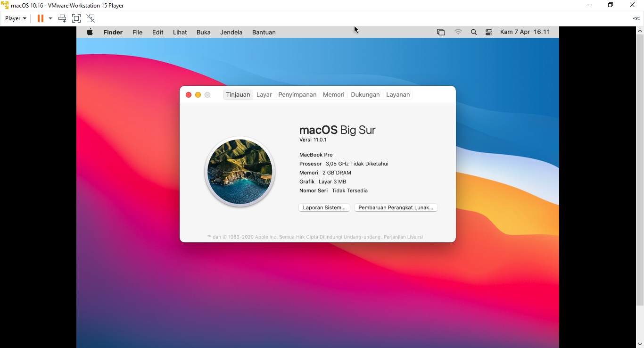Viewport: 644px width, 348px height.
Task: Open the Jendela menu
Action: point(231,32)
